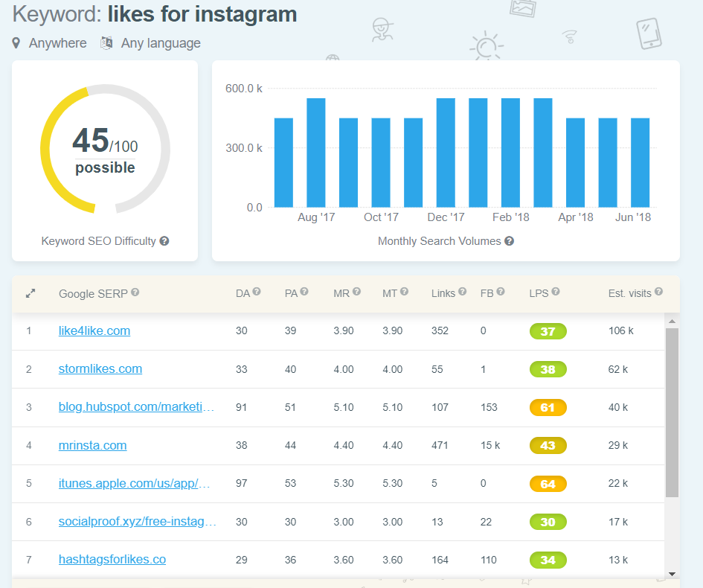Click the 'possible' difficulty label

click(105, 167)
